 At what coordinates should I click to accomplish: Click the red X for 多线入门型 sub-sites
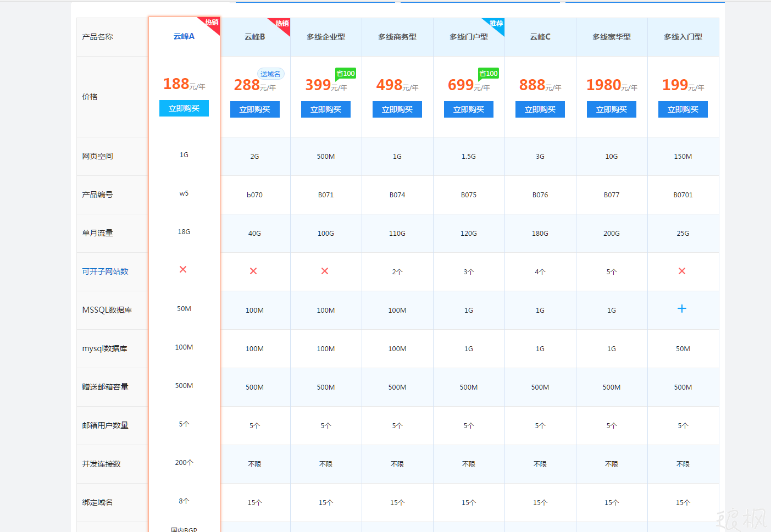[x=682, y=271]
